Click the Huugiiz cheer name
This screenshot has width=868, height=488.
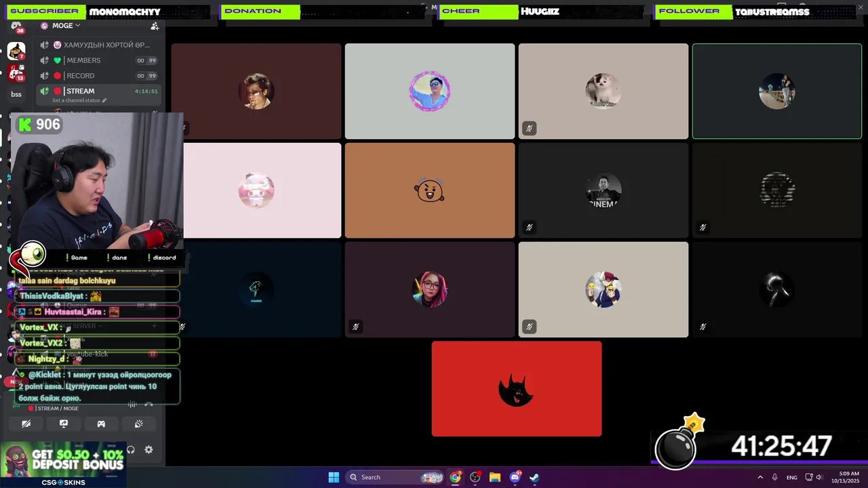point(540,12)
